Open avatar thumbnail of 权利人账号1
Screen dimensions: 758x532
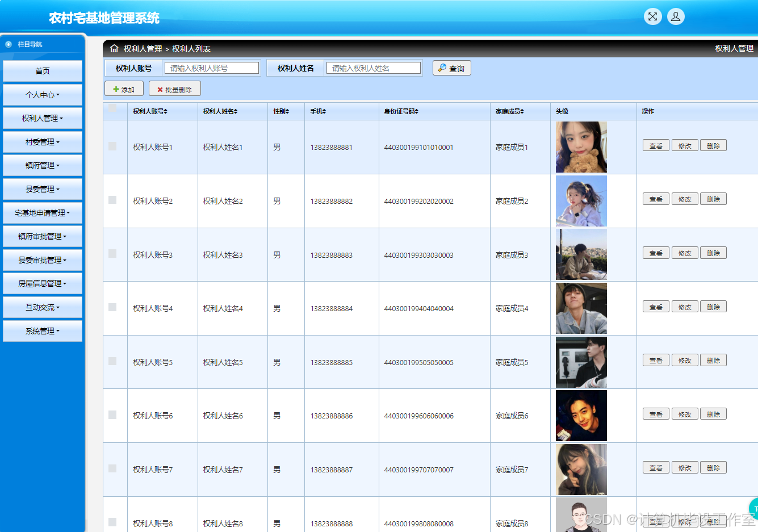point(581,147)
